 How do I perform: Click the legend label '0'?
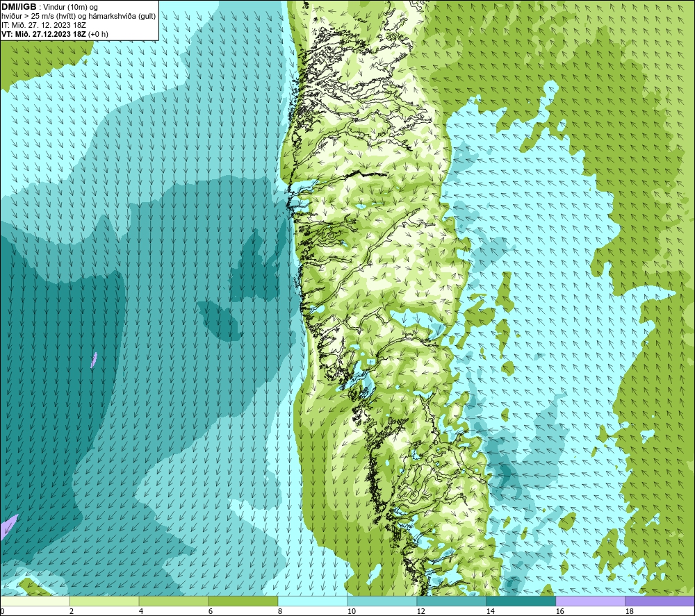click(x=2, y=611)
